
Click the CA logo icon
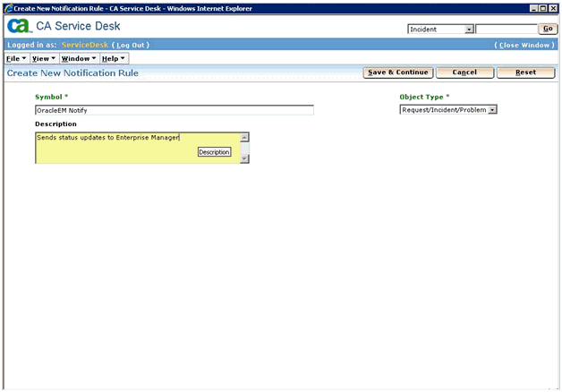coord(20,26)
